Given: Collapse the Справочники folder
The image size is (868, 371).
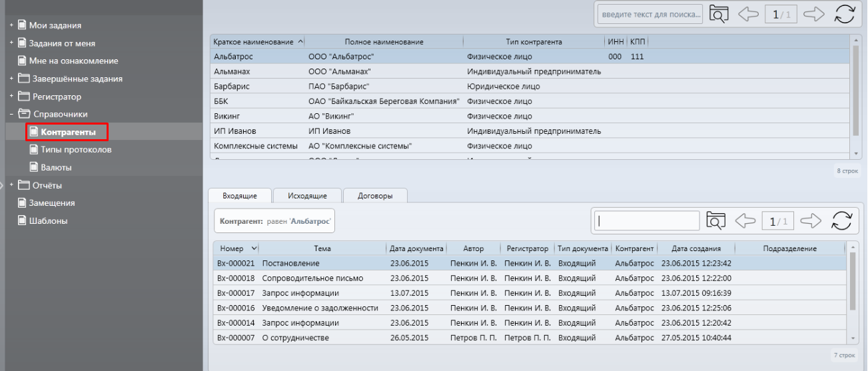Looking at the screenshot, I should (x=11, y=115).
